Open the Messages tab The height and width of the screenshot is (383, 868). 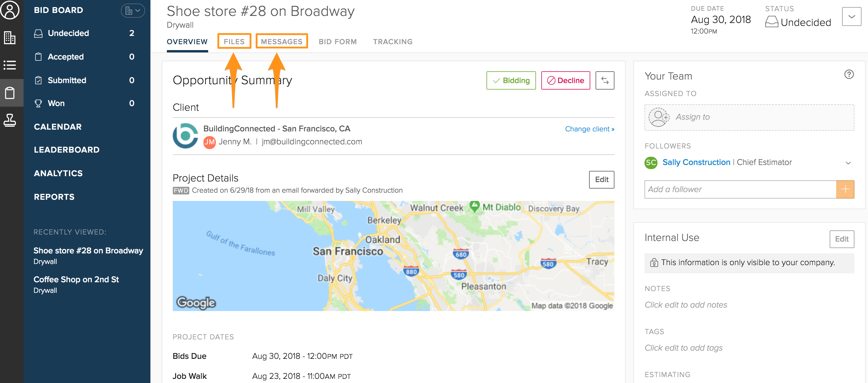(282, 42)
